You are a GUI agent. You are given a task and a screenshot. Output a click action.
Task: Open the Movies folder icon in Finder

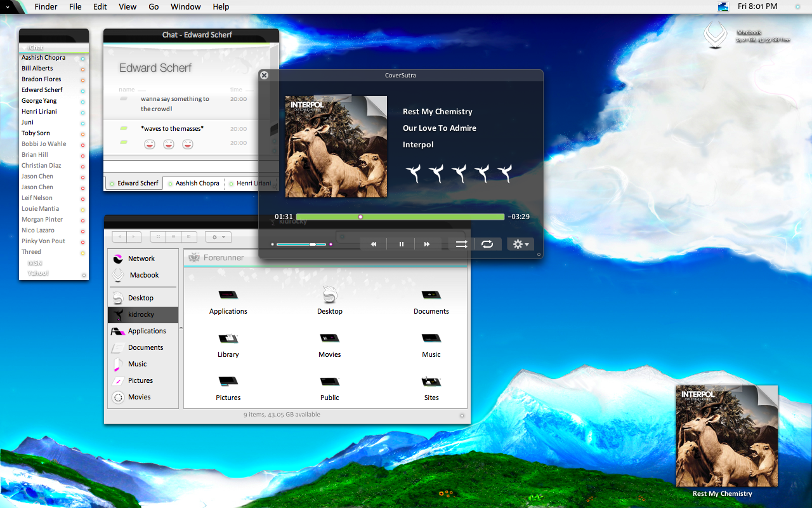pos(330,338)
